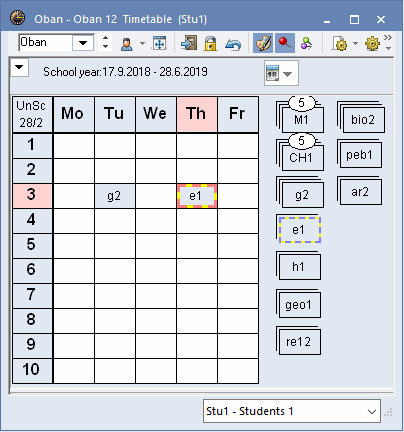Toggle the red pin icon
This screenshot has height=432, width=404.
coord(285,43)
